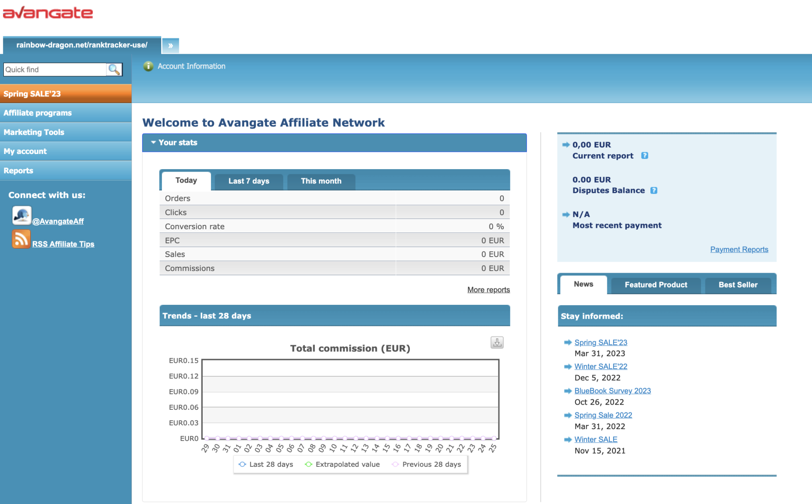Click the Most recent payment label
The height and width of the screenshot is (504, 812).
pos(617,225)
